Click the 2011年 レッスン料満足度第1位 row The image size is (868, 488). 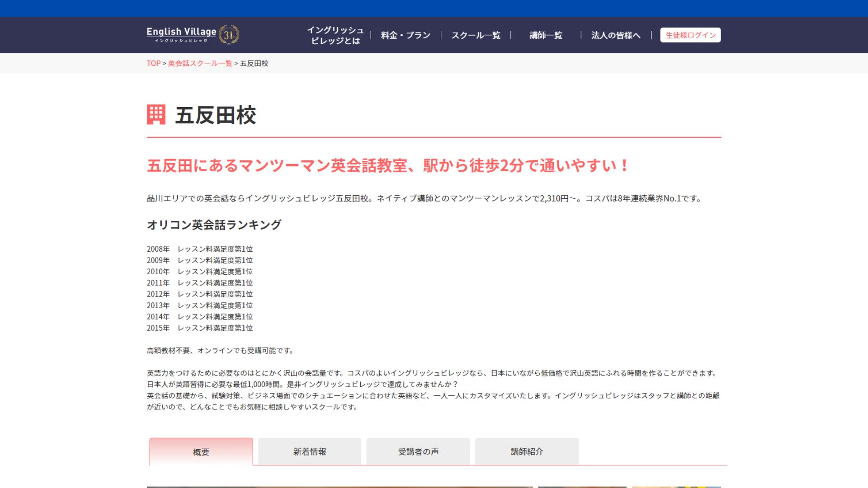click(x=200, y=283)
